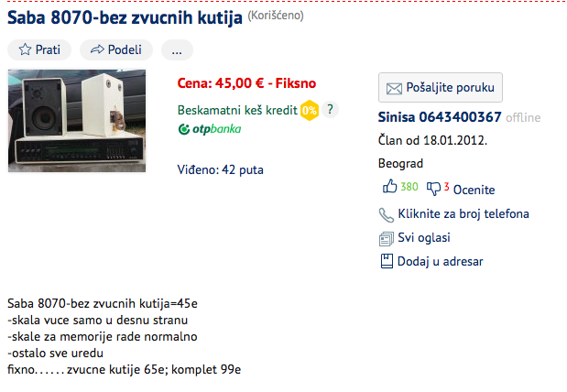Click the Ocenite rating link
The height and width of the screenshot is (392, 567).
[474, 190]
